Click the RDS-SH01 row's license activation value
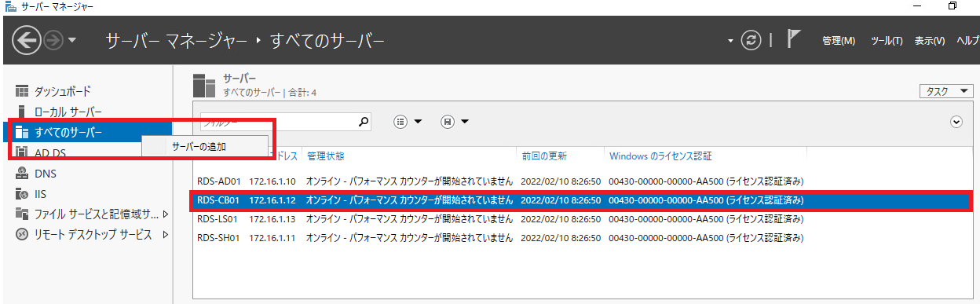This screenshot has width=980, height=304. coord(706,237)
